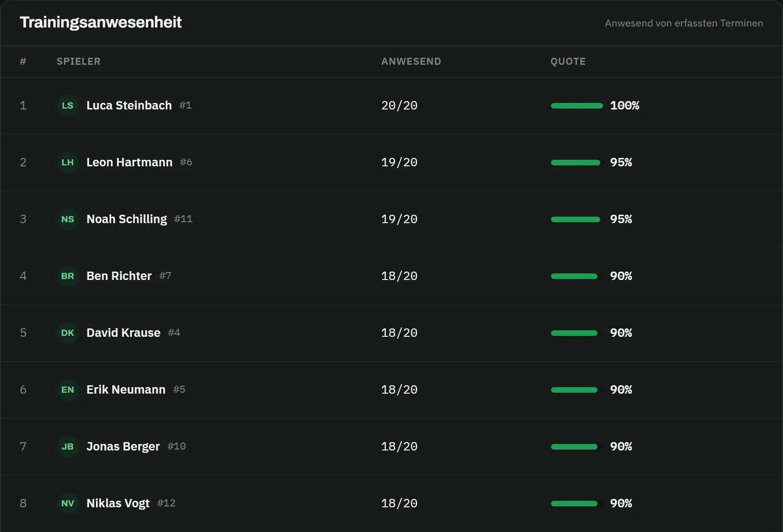Screen dimensions: 783x532
Task: Select player name David Krause
Action: point(124,333)
